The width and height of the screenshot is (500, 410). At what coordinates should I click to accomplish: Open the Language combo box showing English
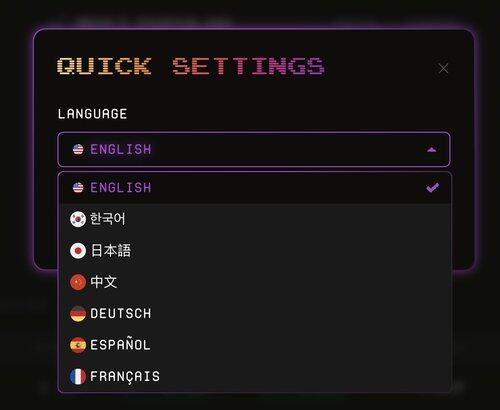tap(254, 149)
